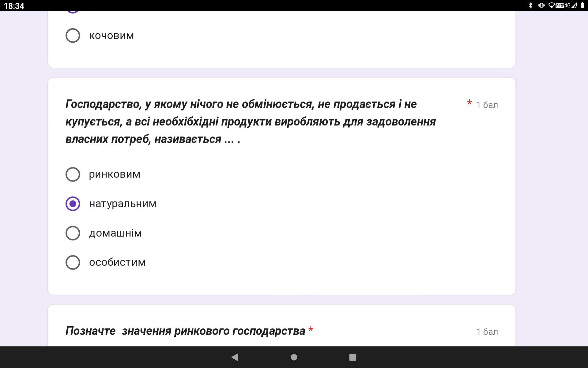Image resolution: width=588 pixels, height=368 pixels.
Task: Click the натуральним answer label text
Action: 123,204
